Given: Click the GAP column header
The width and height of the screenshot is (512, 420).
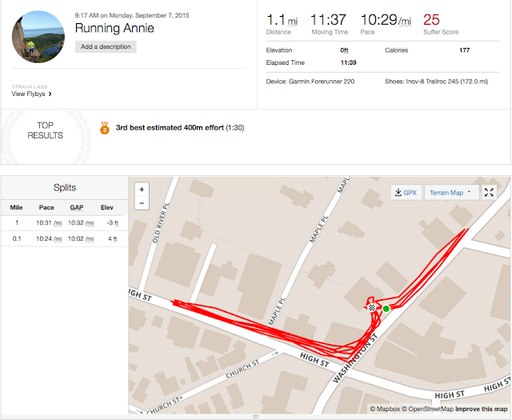Looking at the screenshot, I should 76,206.
